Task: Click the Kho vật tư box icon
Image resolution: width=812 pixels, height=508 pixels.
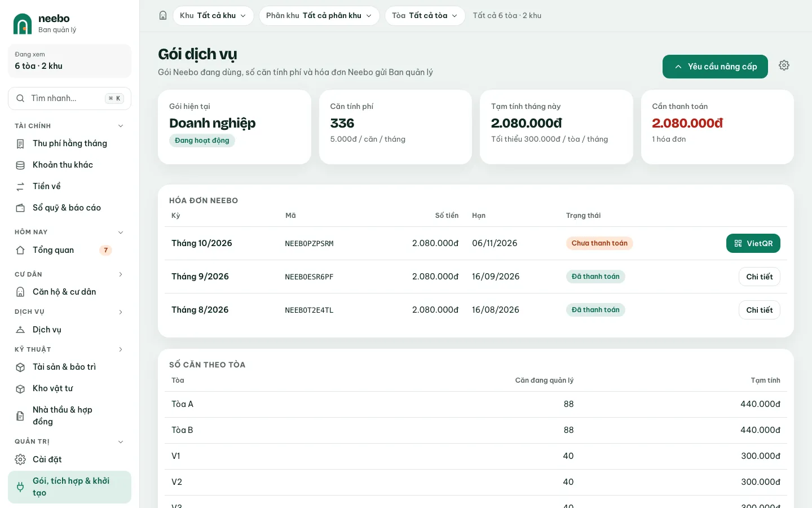Action: click(20, 389)
